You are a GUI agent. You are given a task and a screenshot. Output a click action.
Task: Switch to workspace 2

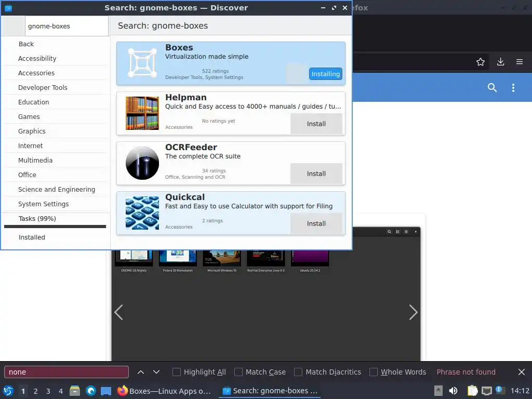point(36,391)
